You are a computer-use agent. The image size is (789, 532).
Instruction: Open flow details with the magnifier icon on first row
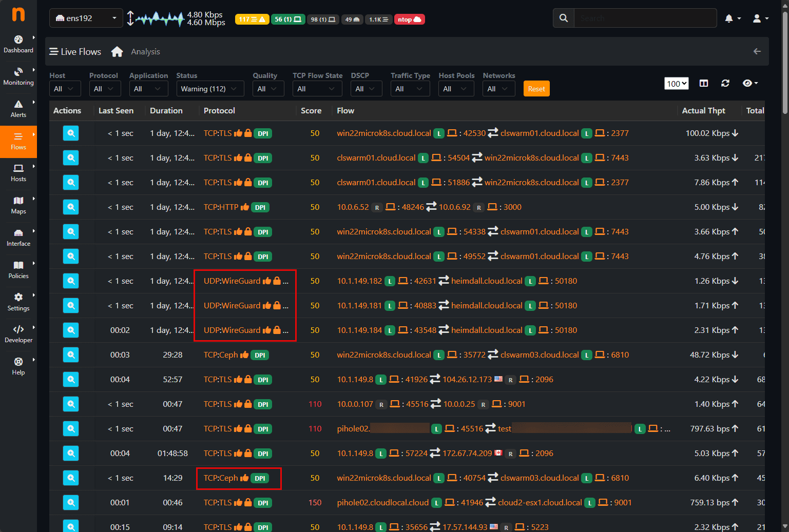tap(71, 133)
